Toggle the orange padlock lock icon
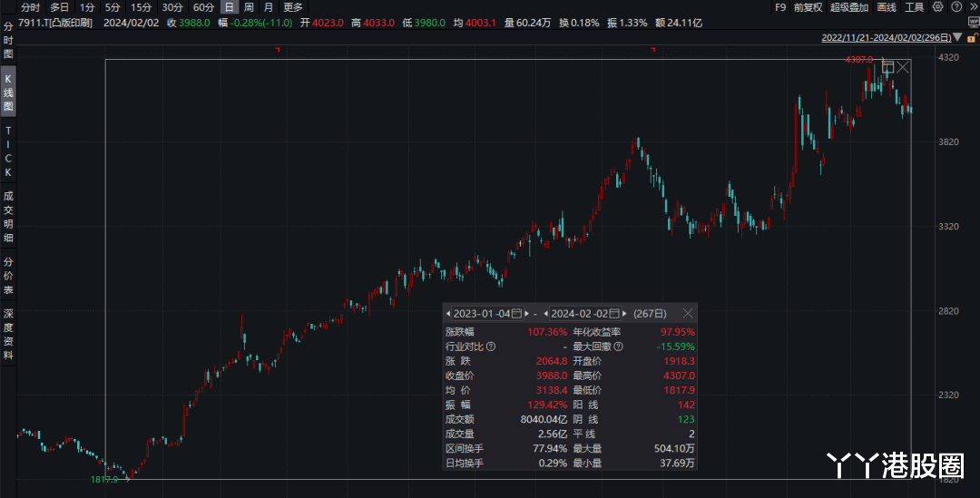 click(972, 38)
